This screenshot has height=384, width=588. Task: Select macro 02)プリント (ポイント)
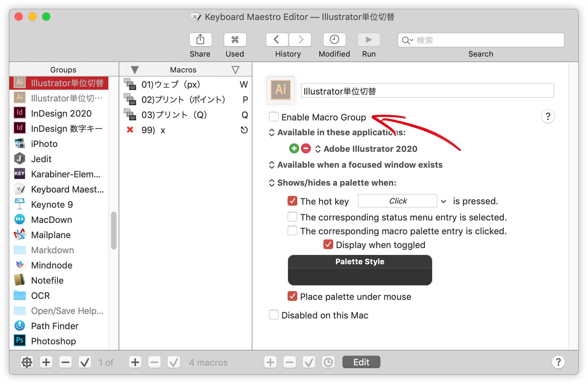pos(186,99)
